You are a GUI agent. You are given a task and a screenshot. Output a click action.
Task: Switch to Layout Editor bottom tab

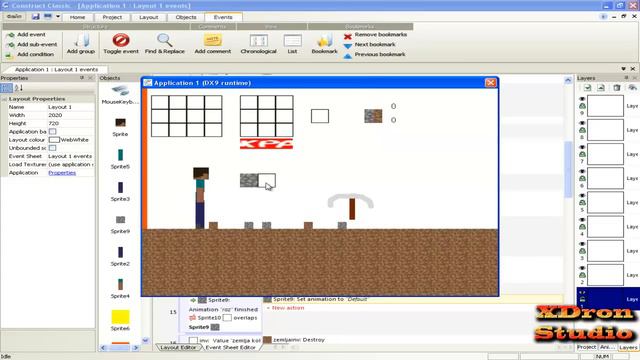pos(178,347)
